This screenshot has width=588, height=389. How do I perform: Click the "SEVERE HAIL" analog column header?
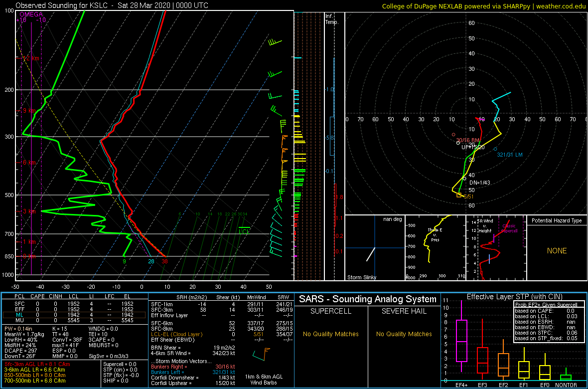tap(405, 311)
